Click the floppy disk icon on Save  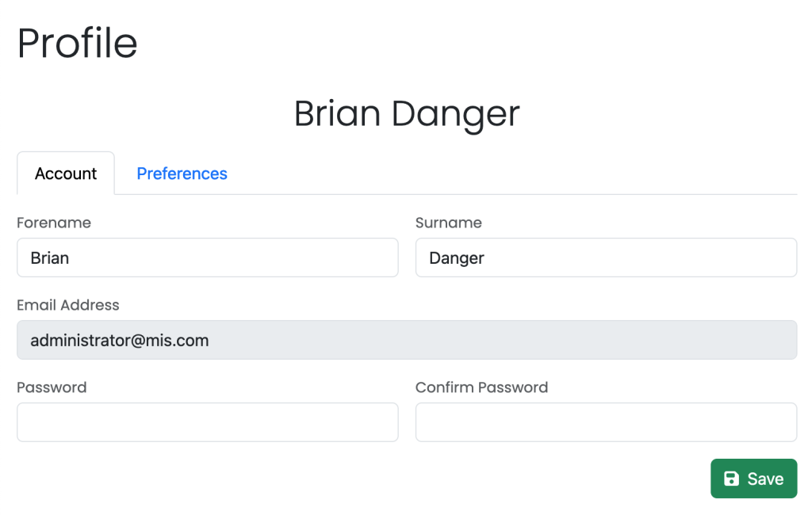coord(731,479)
